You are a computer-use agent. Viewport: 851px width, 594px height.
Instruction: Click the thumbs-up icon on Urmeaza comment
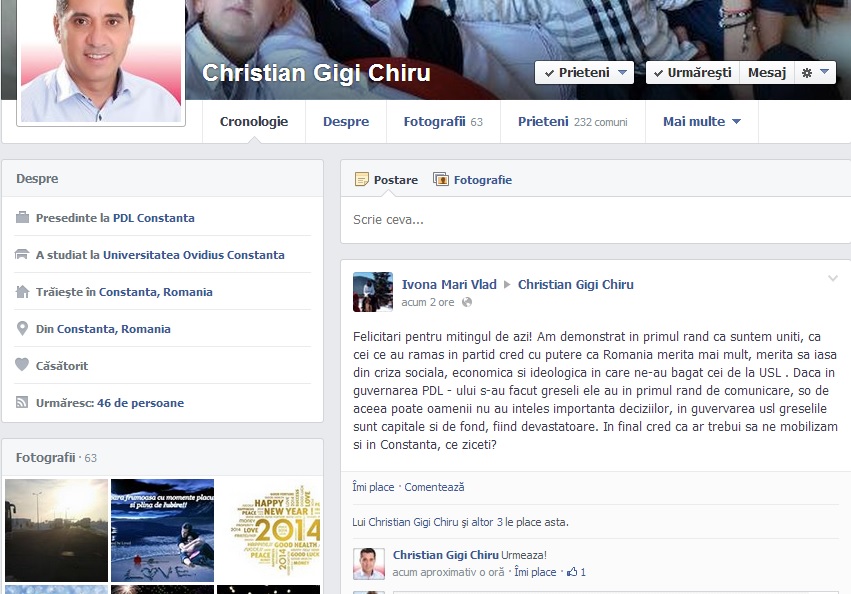572,572
